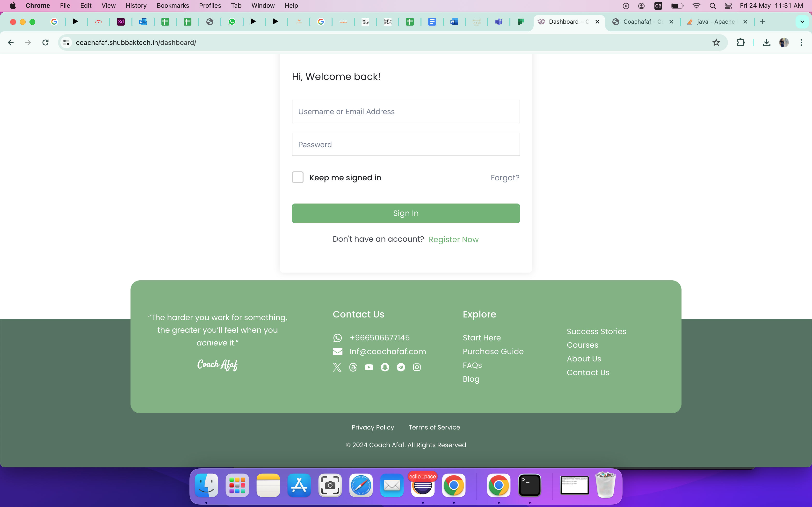Screen dimensions: 812x507
Task: Click the YouTube icon in footer
Action: [x=369, y=367]
